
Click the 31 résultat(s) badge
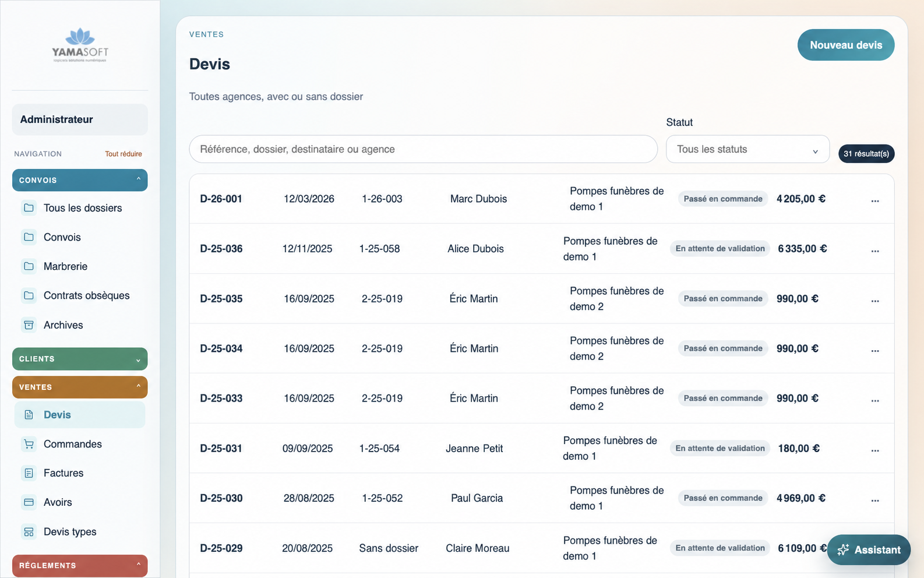866,154
